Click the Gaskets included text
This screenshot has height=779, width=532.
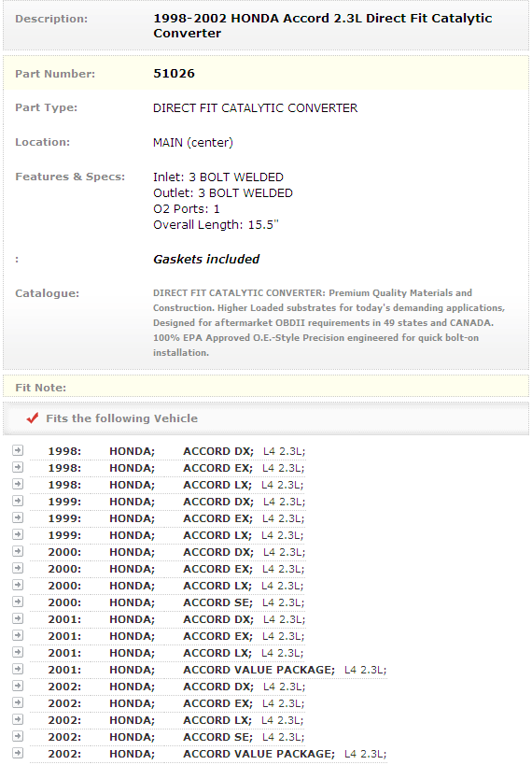[x=206, y=260]
